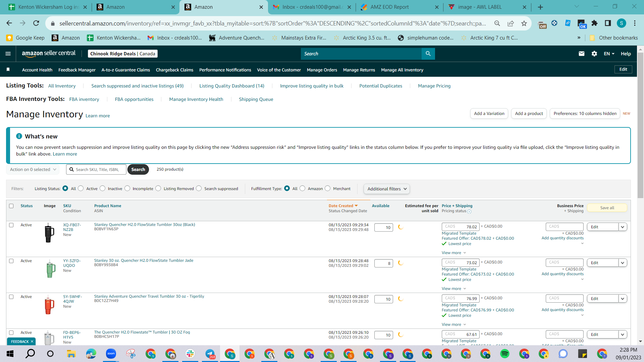Select Merchant fulfillment type radio

[328, 188]
